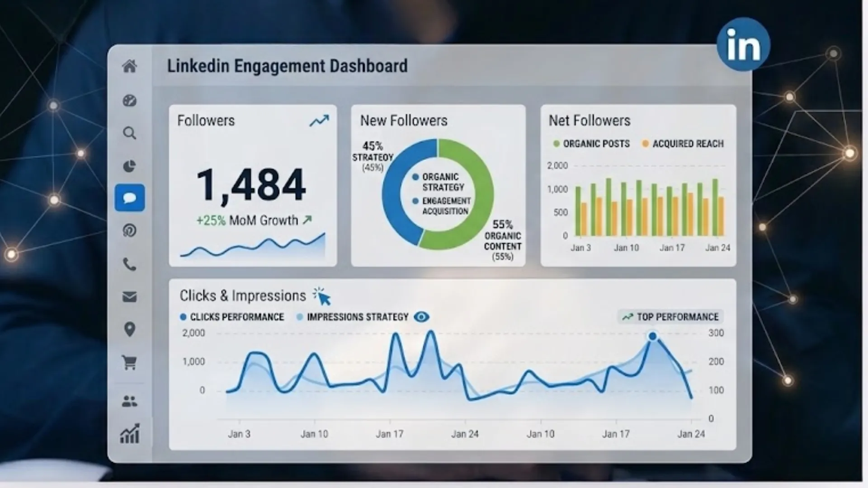
Task: Toggle the Engagement Acquisition donut legend entry
Action: [x=442, y=206]
